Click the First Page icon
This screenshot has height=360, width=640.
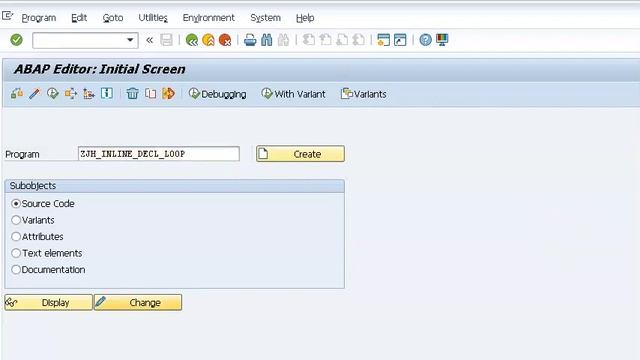[x=309, y=40]
